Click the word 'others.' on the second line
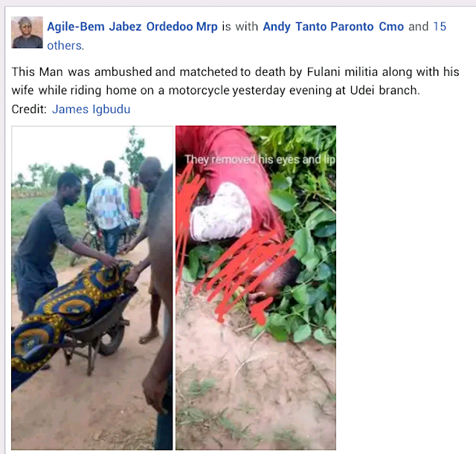The width and height of the screenshot is (476, 454). click(65, 45)
